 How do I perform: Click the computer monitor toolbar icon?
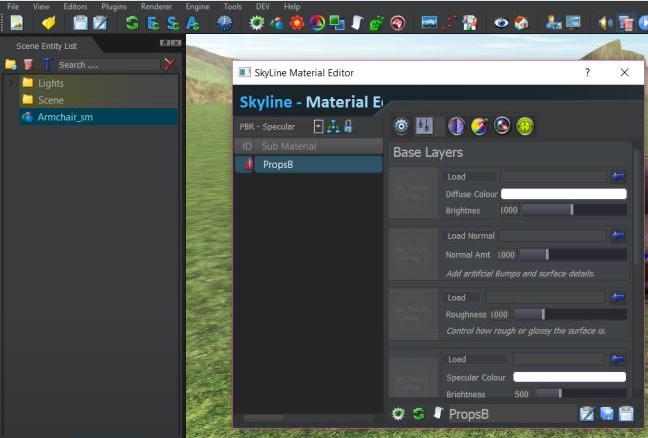[x=573, y=22]
